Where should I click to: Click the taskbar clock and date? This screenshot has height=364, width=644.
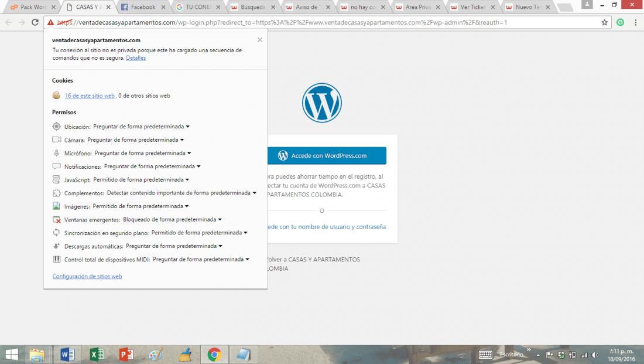[621, 355]
